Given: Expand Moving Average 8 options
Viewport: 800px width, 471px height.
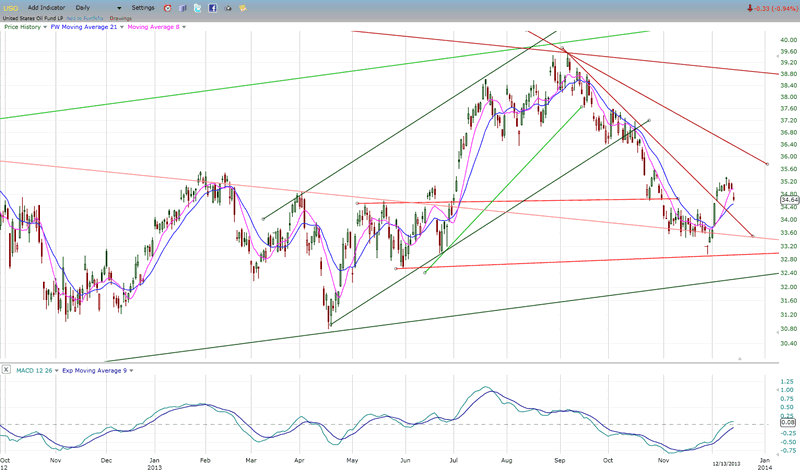Looking at the screenshot, I should point(184,27).
